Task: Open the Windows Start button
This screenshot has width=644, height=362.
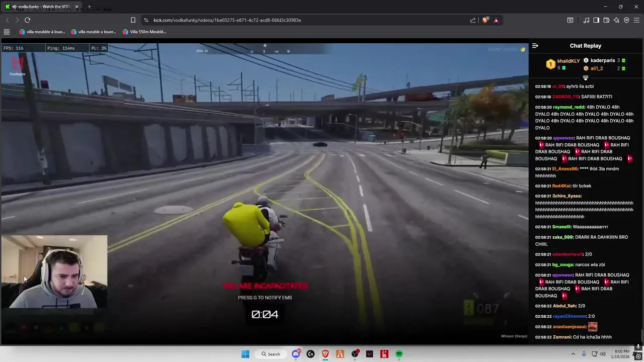Action: point(245,354)
